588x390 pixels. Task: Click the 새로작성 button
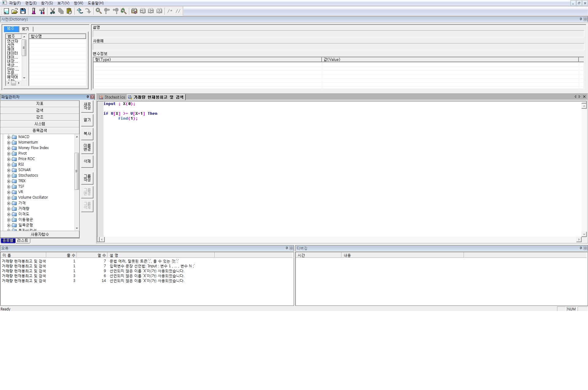tap(87, 106)
